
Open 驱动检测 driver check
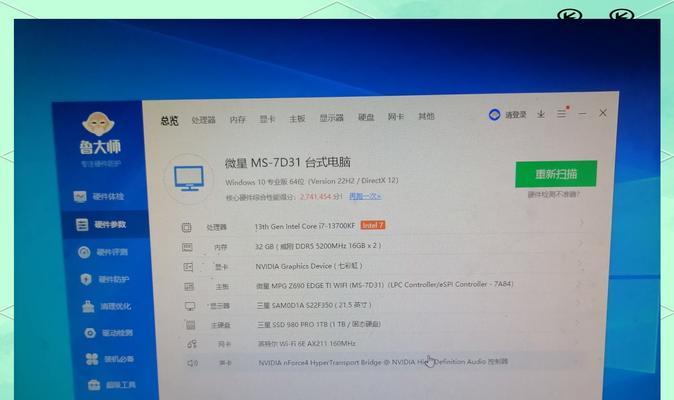[x=108, y=333]
